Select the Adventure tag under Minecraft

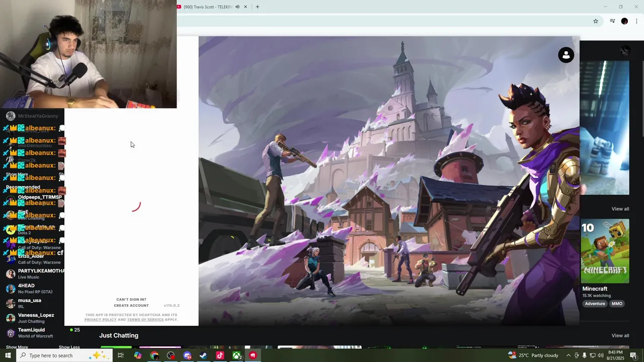(x=595, y=304)
